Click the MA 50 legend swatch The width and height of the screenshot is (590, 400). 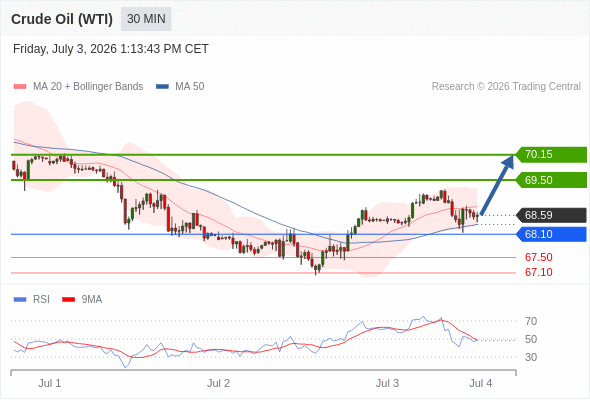point(162,87)
